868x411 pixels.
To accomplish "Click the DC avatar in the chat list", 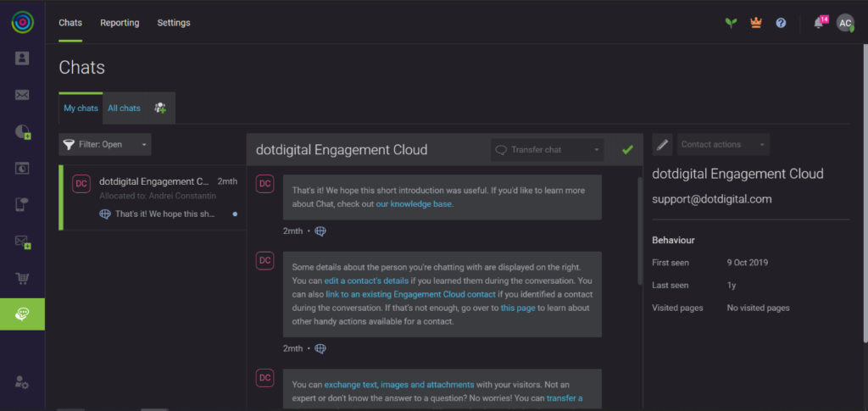I will point(81,184).
